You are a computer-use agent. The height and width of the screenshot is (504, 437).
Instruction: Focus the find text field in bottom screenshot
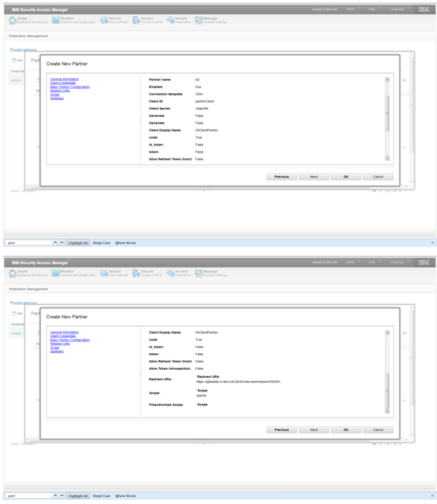(x=29, y=496)
